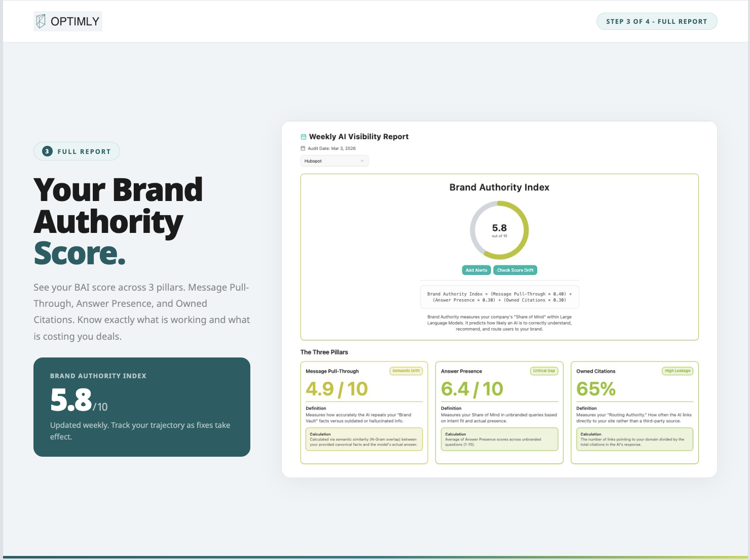Viewport: 750px width, 560px height.
Task: Click the Optimly cube logo icon
Action: 40,21
